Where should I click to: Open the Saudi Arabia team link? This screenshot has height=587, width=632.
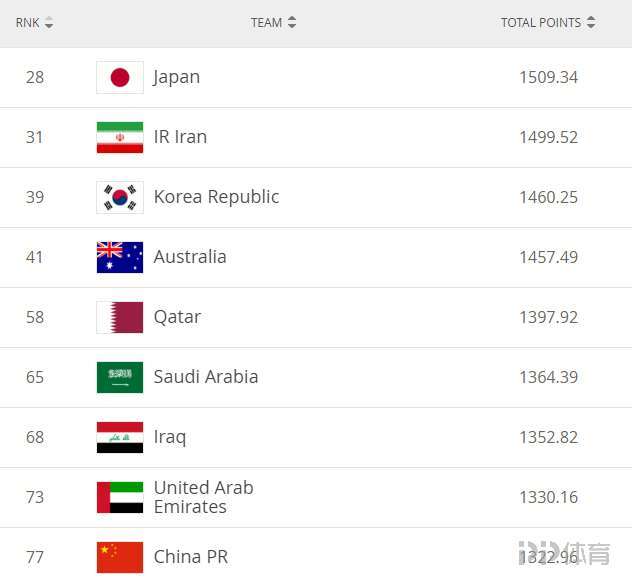[206, 377]
